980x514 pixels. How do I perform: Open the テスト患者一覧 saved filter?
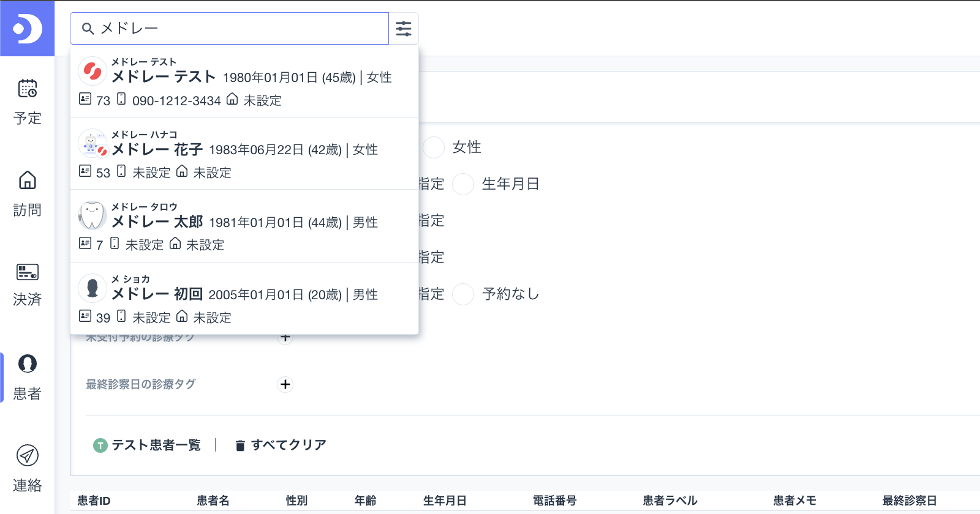coord(147,445)
